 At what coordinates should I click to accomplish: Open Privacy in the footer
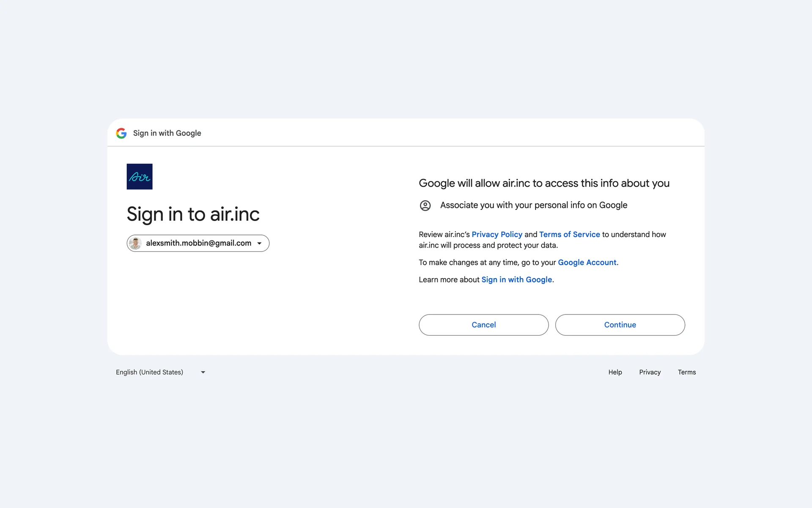[x=650, y=373]
